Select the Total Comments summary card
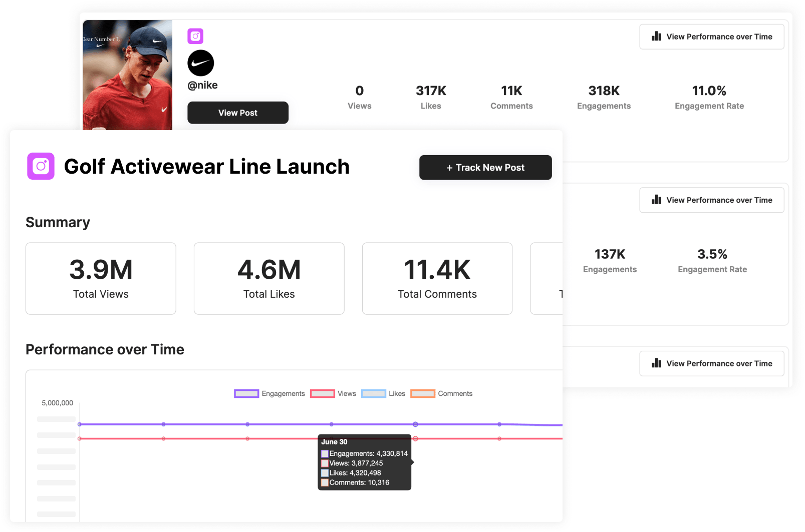Screen dimensions: 805x532 (437, 278)
